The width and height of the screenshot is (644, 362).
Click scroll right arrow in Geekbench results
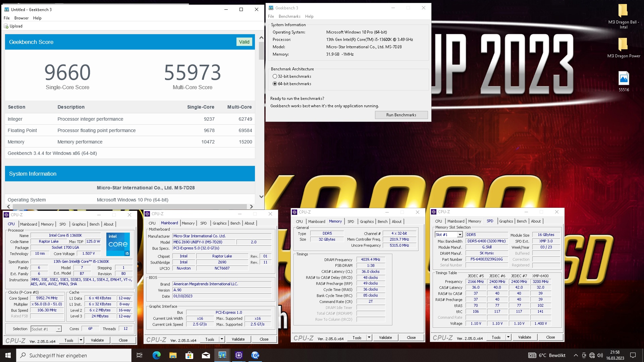[x=251, y=207]
